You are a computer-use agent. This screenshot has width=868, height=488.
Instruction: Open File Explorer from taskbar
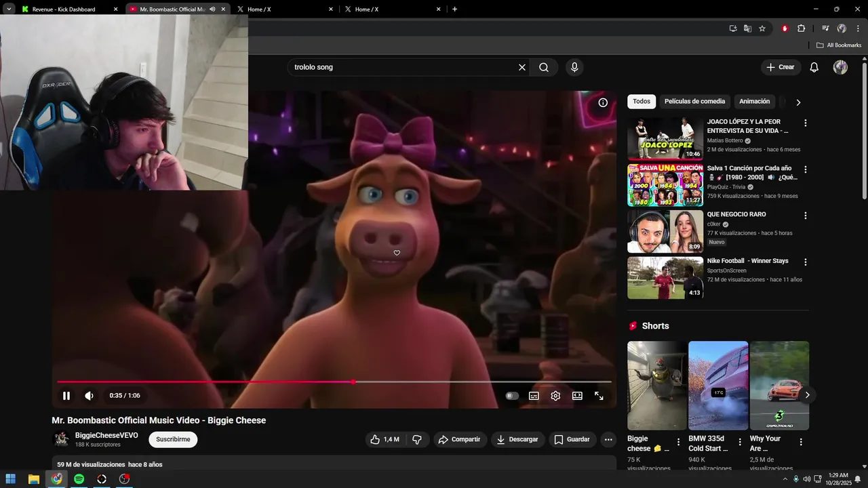[x=33, y=479]
